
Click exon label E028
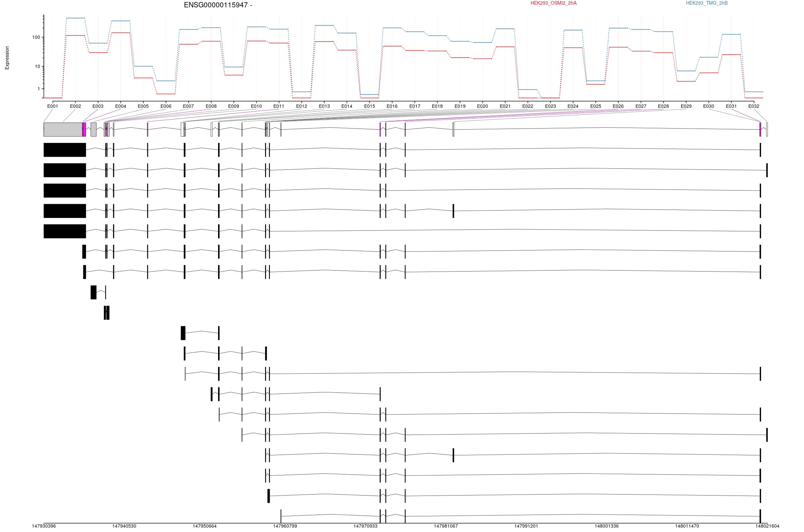[x=664, y=106]
